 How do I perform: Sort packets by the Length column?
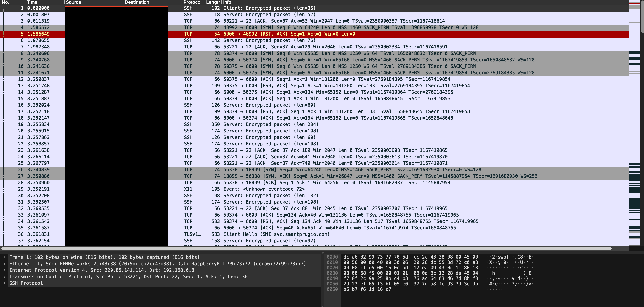tap(213, 2)
